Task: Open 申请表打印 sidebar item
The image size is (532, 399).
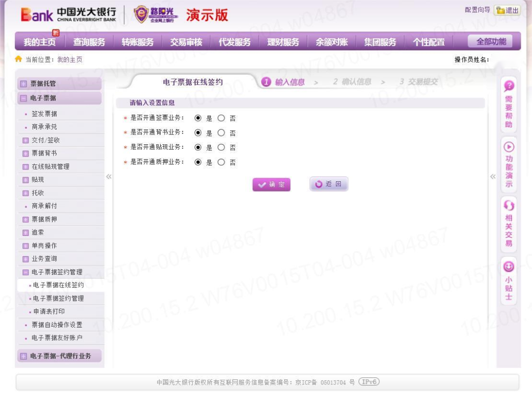Action: coord(49,311)
